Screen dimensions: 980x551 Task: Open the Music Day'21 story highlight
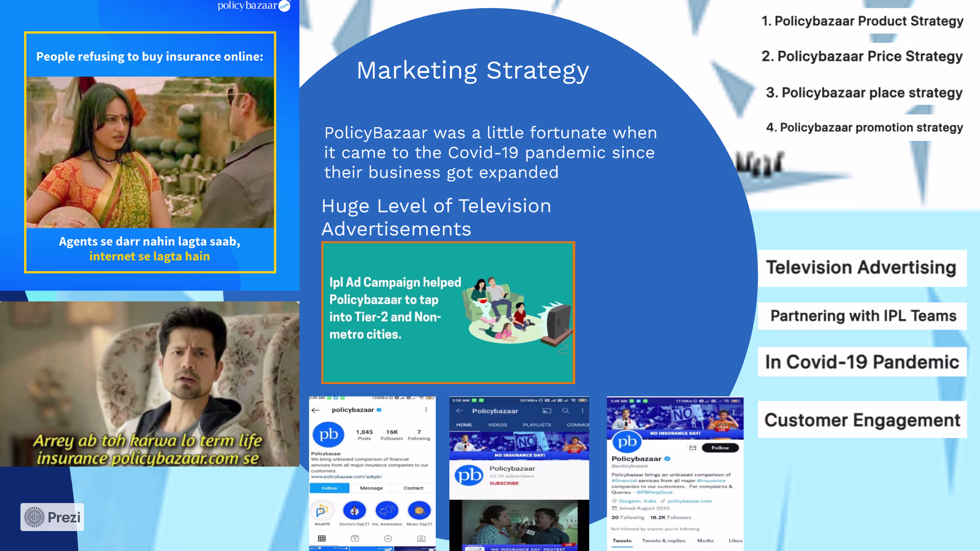tap(419, 511)
